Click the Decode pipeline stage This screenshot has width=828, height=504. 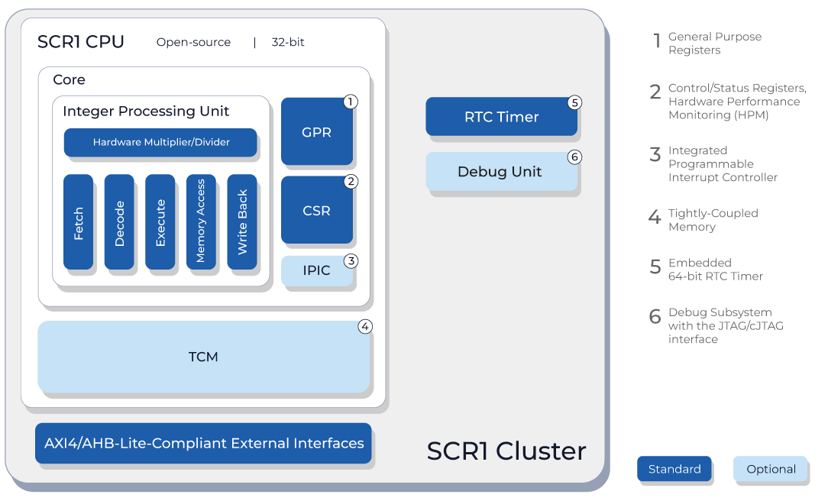tap(119, 221)
